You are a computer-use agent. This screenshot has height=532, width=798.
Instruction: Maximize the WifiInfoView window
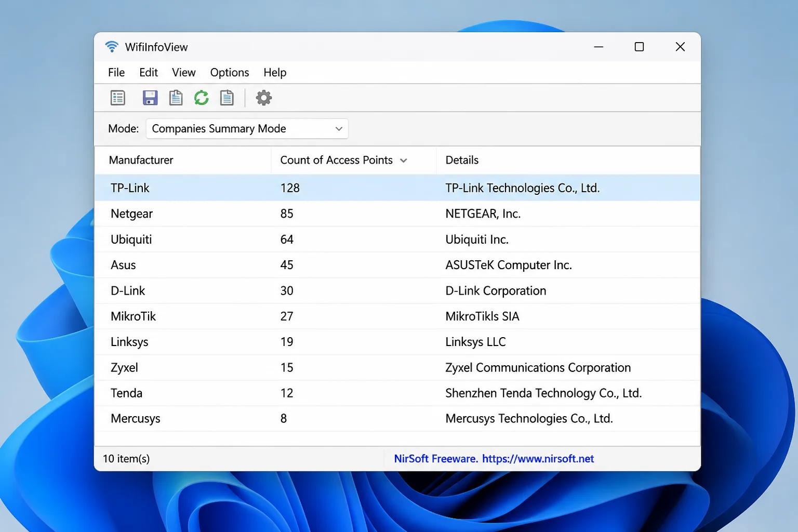point(639,47)
